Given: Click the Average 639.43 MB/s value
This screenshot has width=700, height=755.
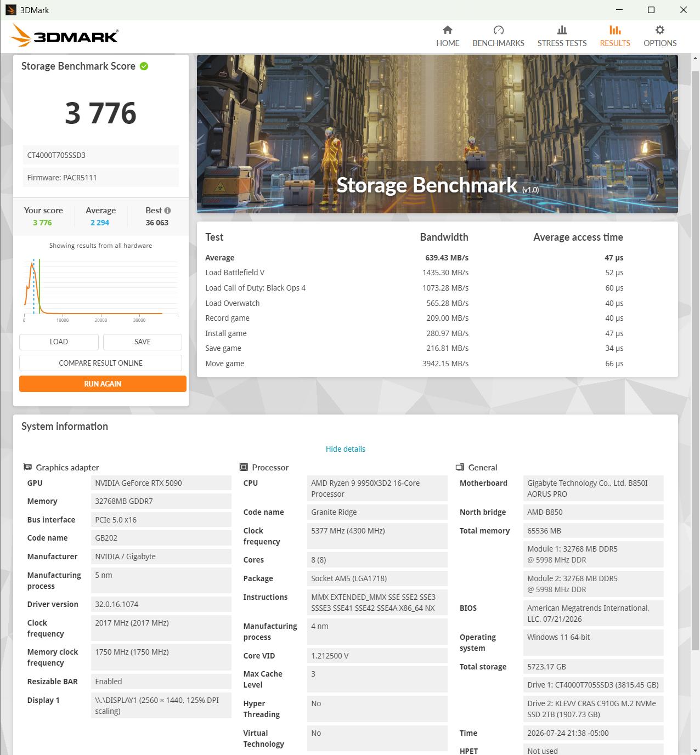Looking at the screenshot, I should [x=447, y=258].
